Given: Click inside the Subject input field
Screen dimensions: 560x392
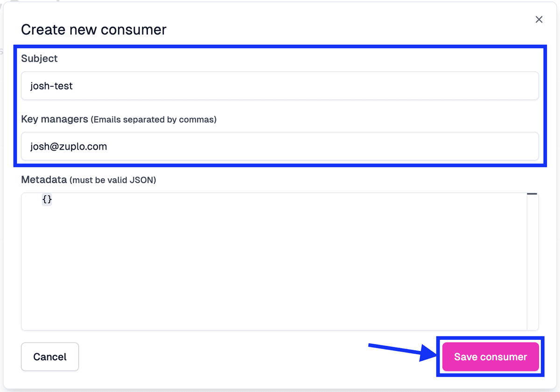Looking at the screenshot, I should [x=280, y=86].
